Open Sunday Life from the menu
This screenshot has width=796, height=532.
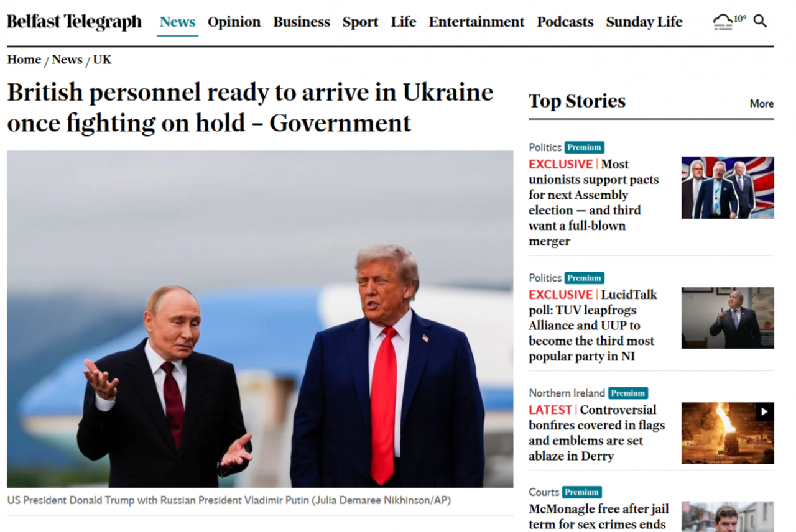tap(644, 22)
